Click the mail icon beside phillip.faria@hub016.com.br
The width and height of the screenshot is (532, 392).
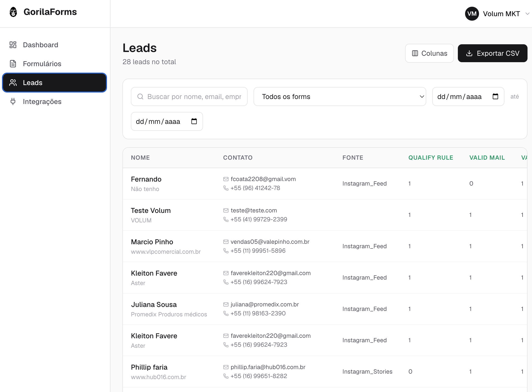226,367
